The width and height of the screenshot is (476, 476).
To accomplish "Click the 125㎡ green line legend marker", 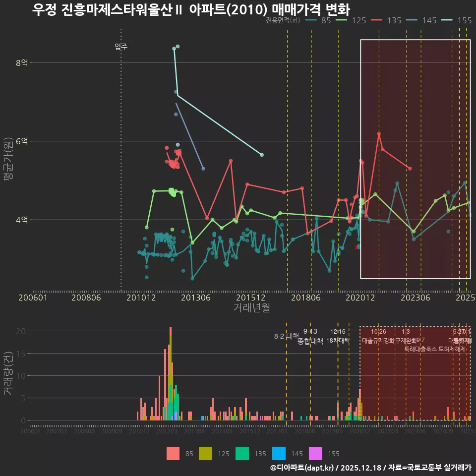I will click(343, 20).
